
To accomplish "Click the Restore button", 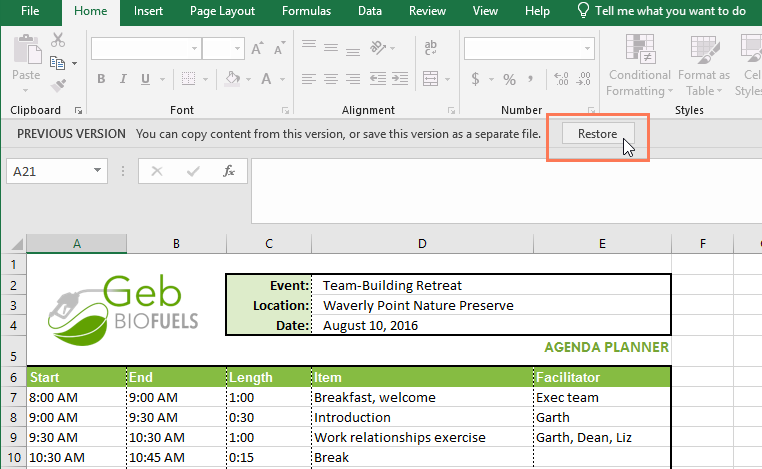I will coord(597,133).
